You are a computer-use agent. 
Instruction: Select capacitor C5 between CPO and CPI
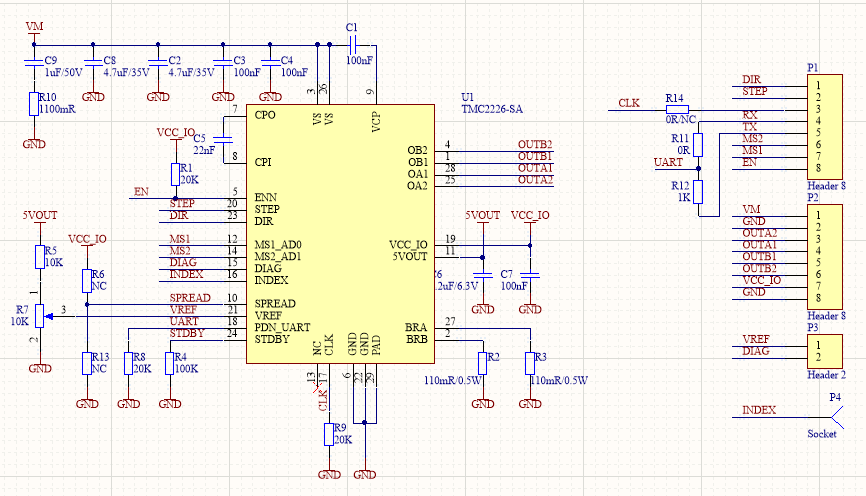click(223, 139)
